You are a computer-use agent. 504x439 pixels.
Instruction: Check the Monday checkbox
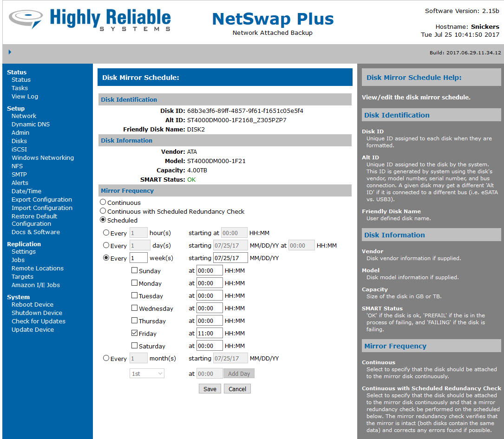coord(134,283)
